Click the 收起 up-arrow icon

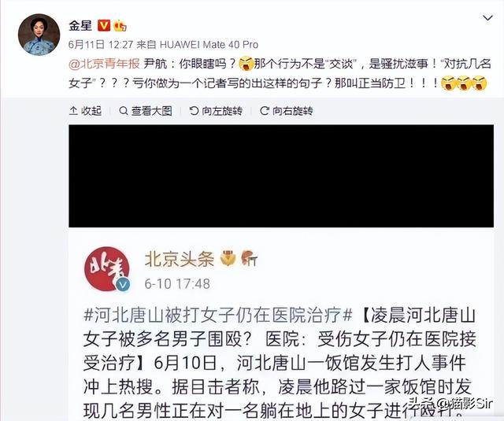[73, 111]
